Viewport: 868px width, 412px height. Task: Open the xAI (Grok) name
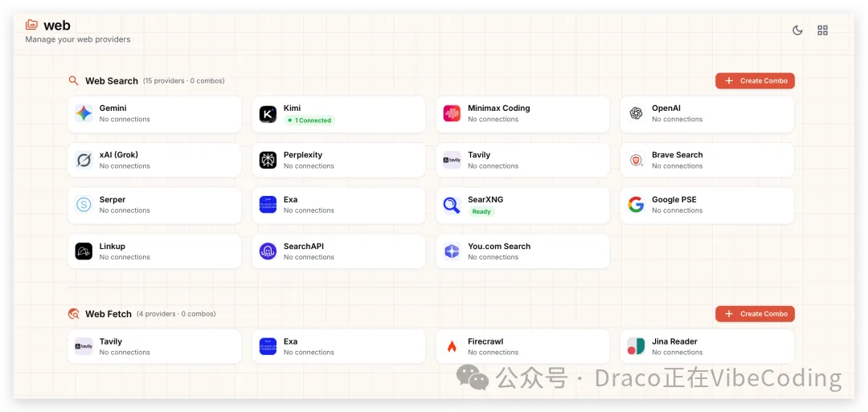click(117, 155)
